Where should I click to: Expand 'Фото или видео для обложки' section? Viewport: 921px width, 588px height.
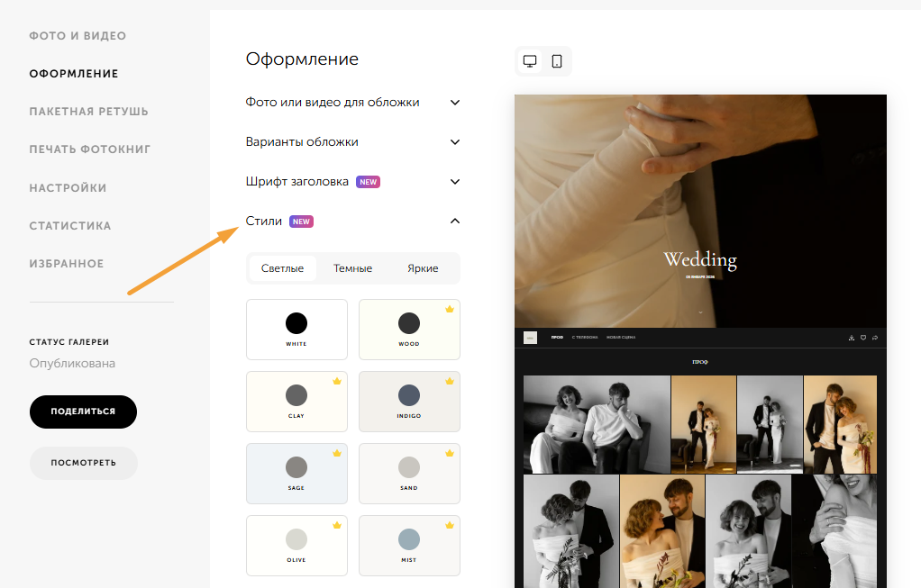352,102
